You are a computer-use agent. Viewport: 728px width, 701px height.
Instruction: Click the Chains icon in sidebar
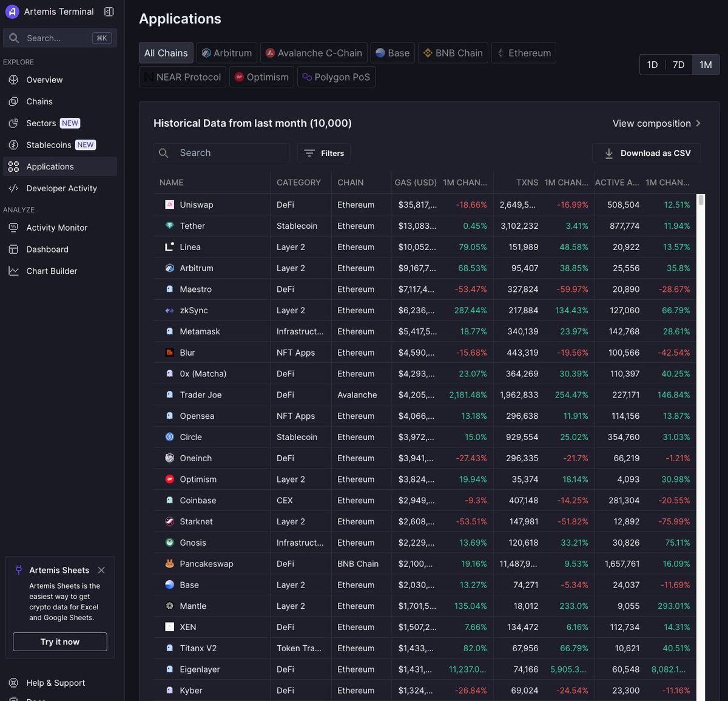click(x=13, y=101)
